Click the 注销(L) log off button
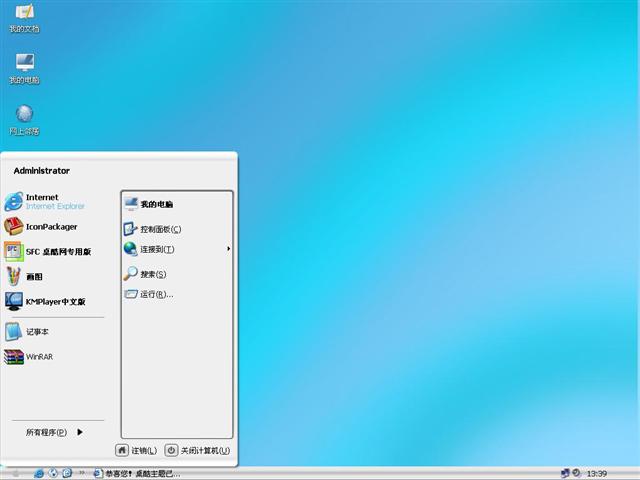640x480 pixels. (x=136, y=451)
